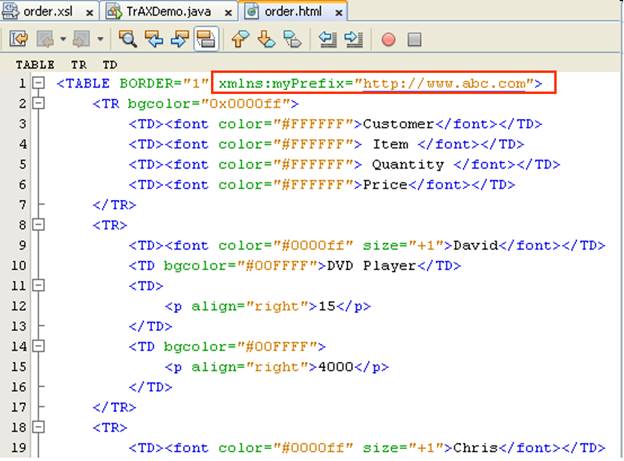
Task: Select TABLE in the breadcrumb bar
Action: (35, 64)
